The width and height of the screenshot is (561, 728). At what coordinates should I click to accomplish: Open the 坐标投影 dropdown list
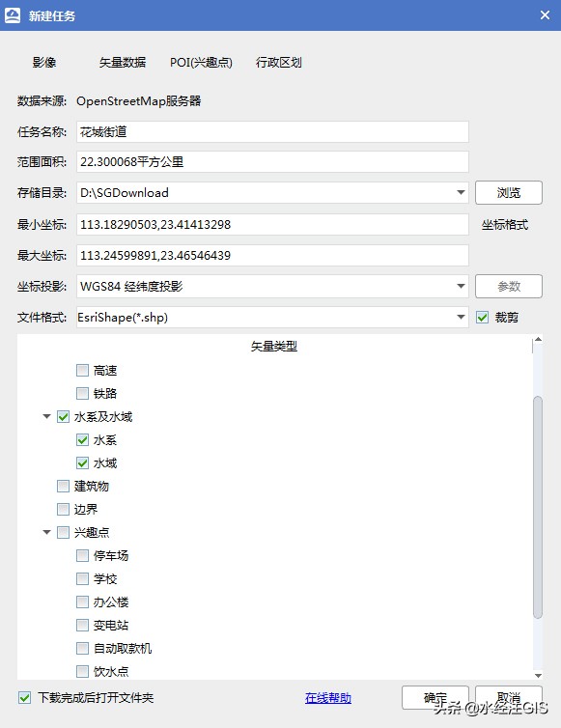461,286
